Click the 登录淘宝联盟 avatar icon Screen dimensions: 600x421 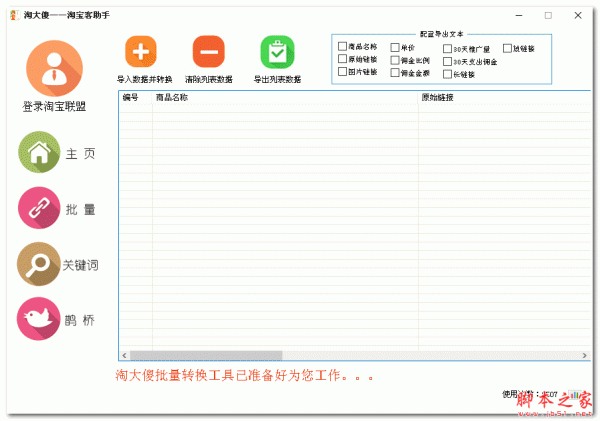pos(54,68)
